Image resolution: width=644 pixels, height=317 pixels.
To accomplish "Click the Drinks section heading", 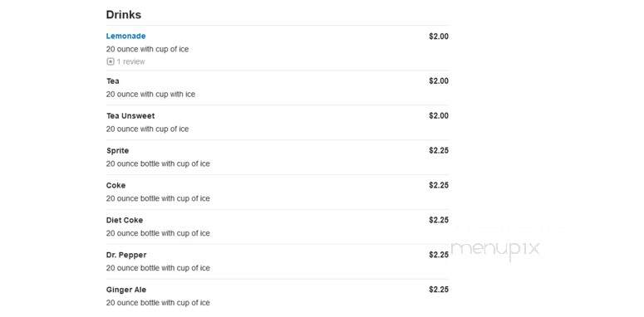I will pos(124,15).
